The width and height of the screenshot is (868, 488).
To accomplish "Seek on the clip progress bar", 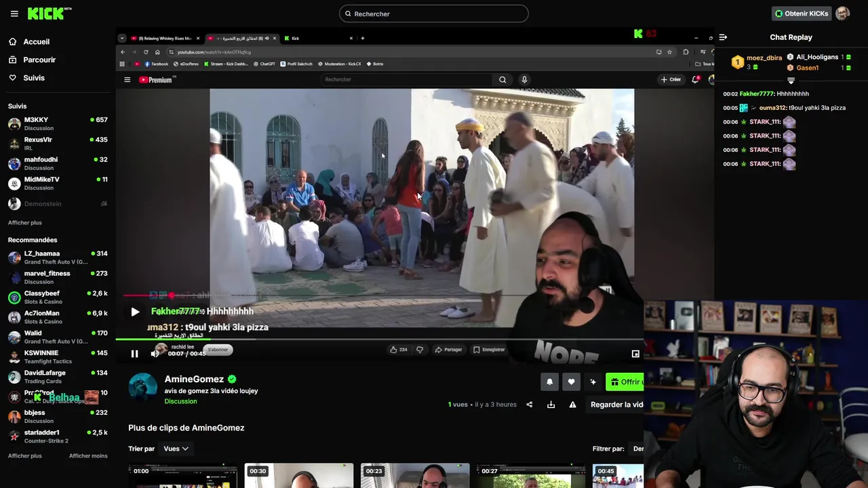I will (380, 339).
